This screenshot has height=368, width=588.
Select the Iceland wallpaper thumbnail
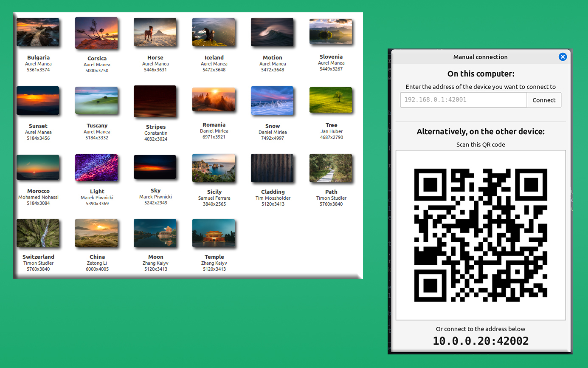point(214,32)
